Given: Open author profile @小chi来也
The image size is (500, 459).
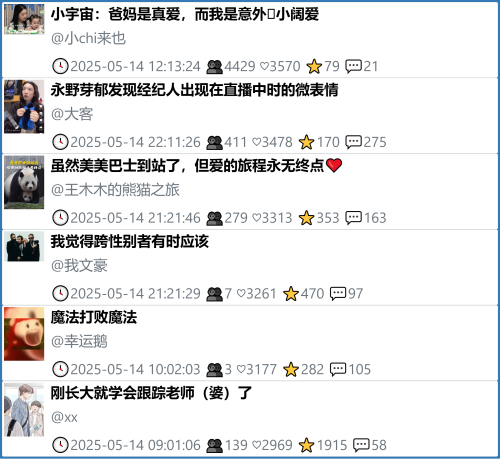Looking at the screenshot, I should click(x=88, y=38).
